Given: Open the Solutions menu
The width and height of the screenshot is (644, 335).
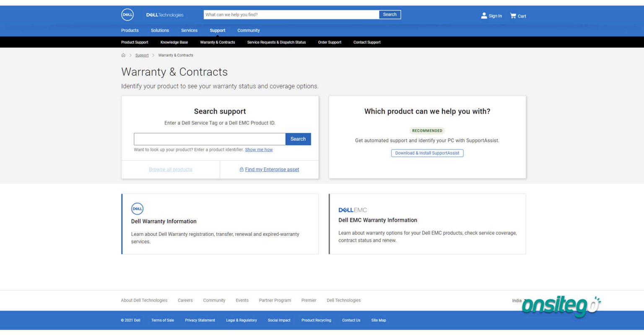Looking at the screenshot, I should coord(160,31).
